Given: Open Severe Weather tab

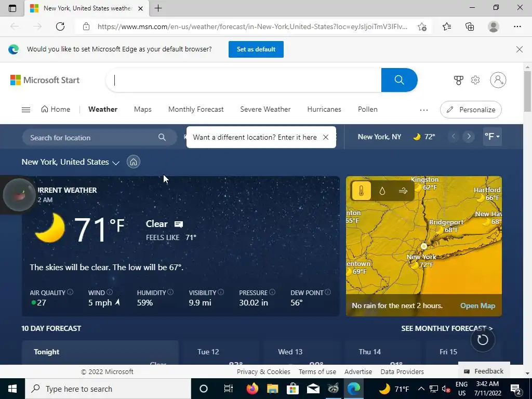Looking at the screenshot, I should tap(265, 109).
